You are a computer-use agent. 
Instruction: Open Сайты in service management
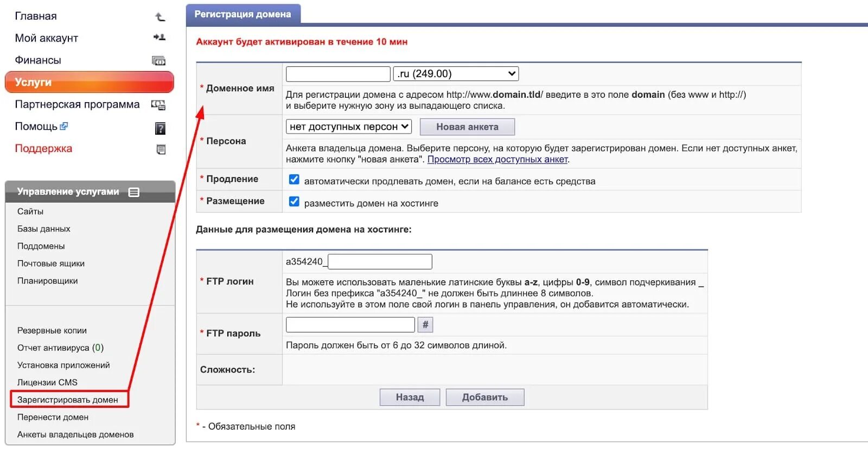[30, 212]
